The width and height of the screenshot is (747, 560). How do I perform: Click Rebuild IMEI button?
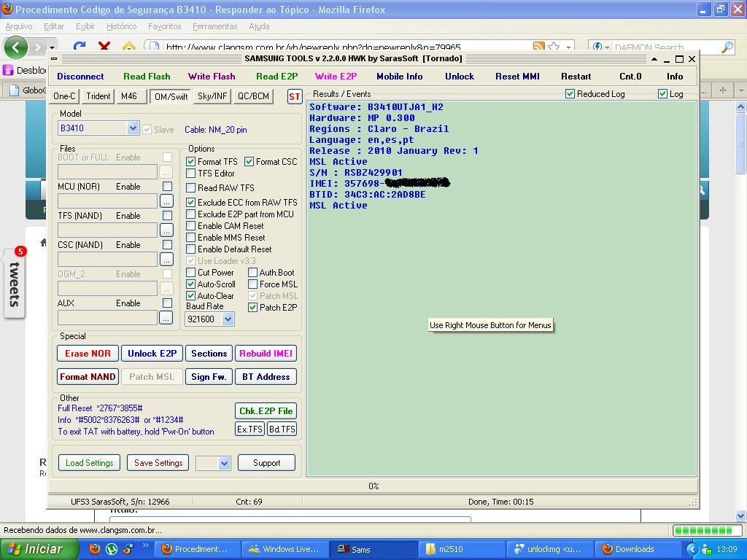point(266,354)
